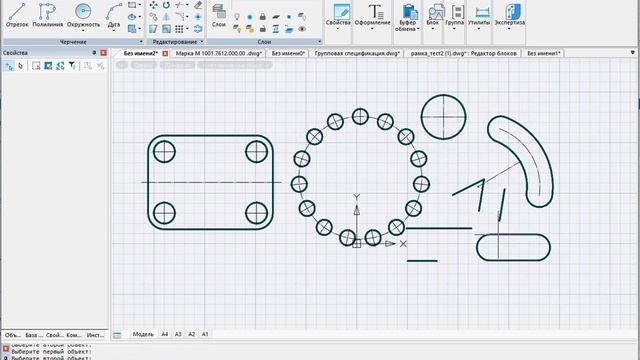This screenshot has height=360, width=640.
Task: Select the Отрезок line tool
Action: coord(17,15)
